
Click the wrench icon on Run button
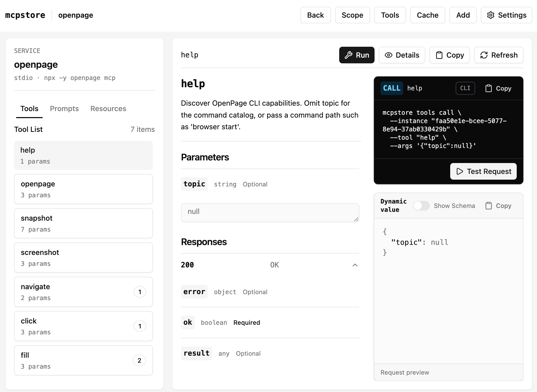coord(348,55)
